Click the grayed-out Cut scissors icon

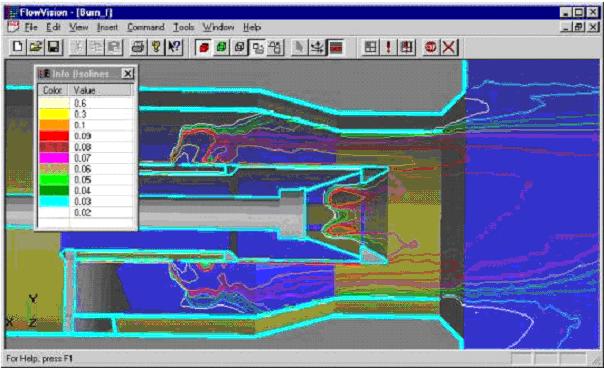(x=77, y=47)
